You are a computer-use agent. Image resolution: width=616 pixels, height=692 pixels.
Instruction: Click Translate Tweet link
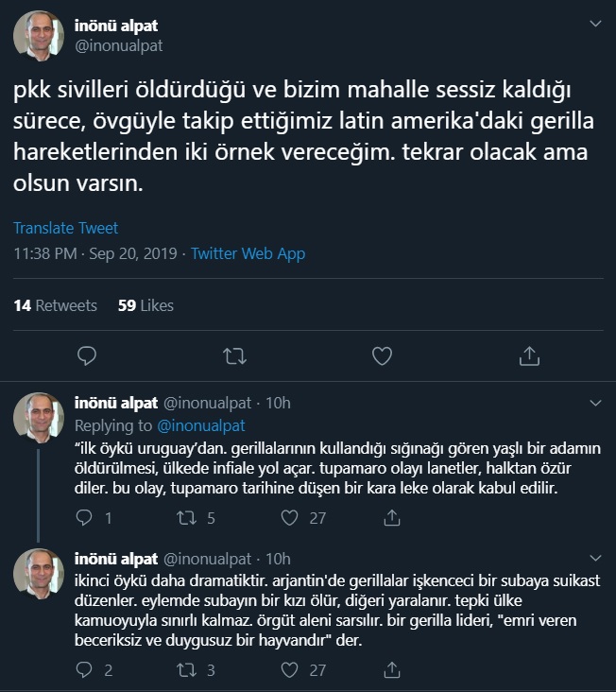click(66, 228)
